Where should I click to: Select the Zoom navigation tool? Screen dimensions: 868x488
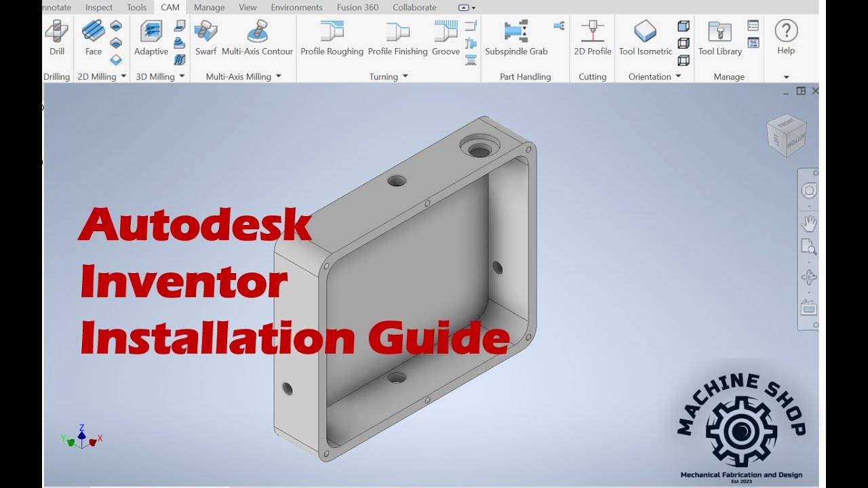[808, 247]
